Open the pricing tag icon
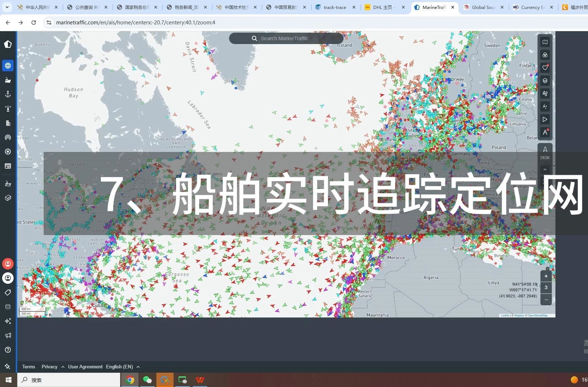 pyautogui.click(x=8, y=292)
